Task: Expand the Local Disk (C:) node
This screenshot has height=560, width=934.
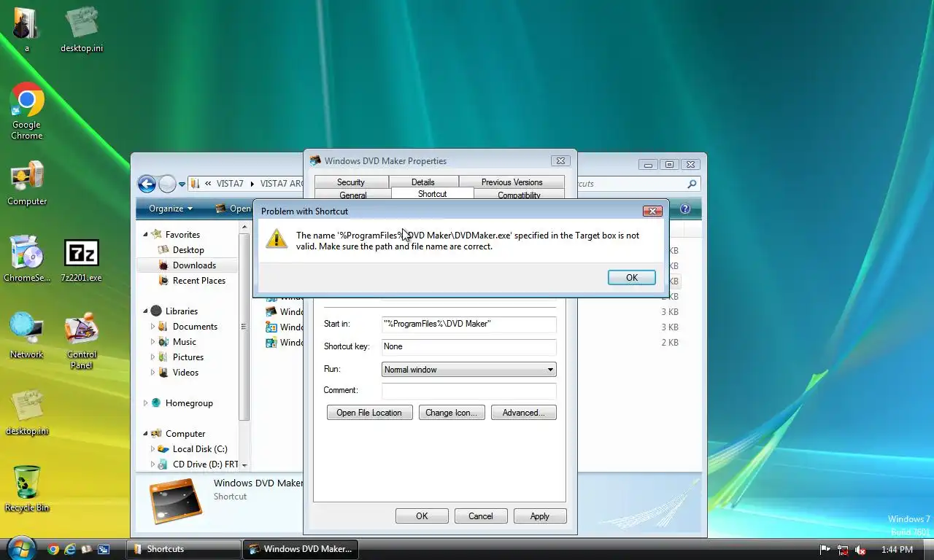Action: click(153, 449)
